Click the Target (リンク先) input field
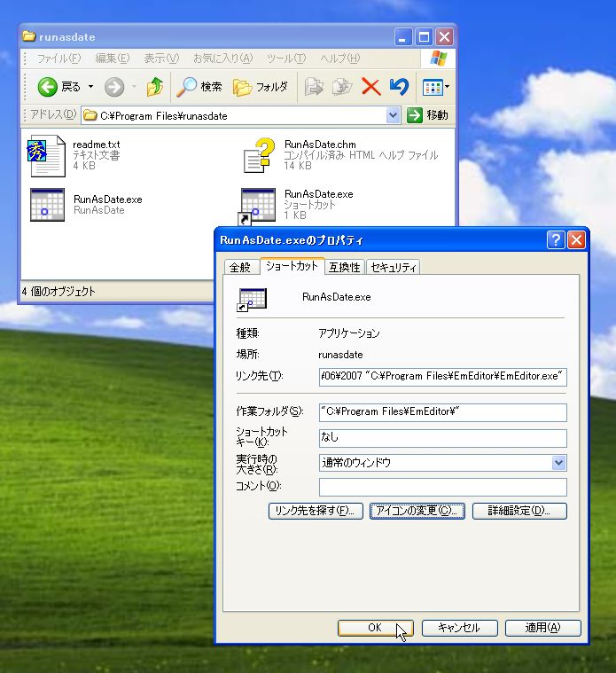 (442, 377)
